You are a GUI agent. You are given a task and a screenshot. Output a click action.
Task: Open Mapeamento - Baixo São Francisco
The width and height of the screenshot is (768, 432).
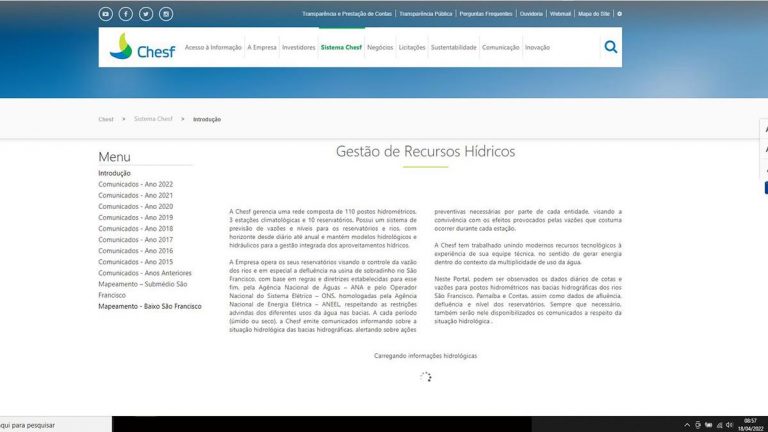(x=150, y=306)
